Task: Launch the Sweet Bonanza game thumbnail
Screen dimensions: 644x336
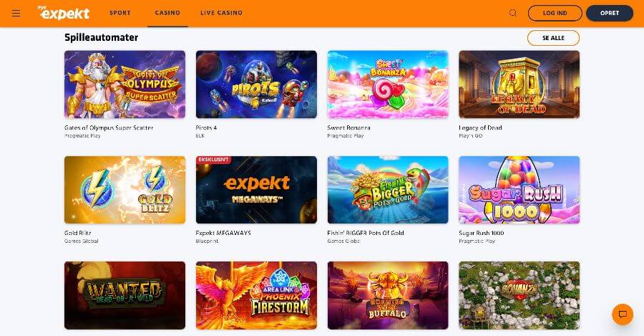Action: pos(388,85)
